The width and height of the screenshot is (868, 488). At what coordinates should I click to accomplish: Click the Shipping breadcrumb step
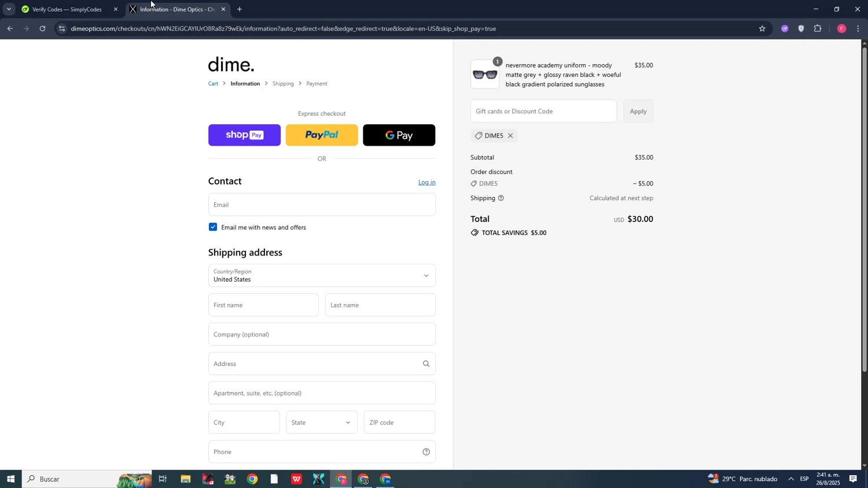[283, 84]
